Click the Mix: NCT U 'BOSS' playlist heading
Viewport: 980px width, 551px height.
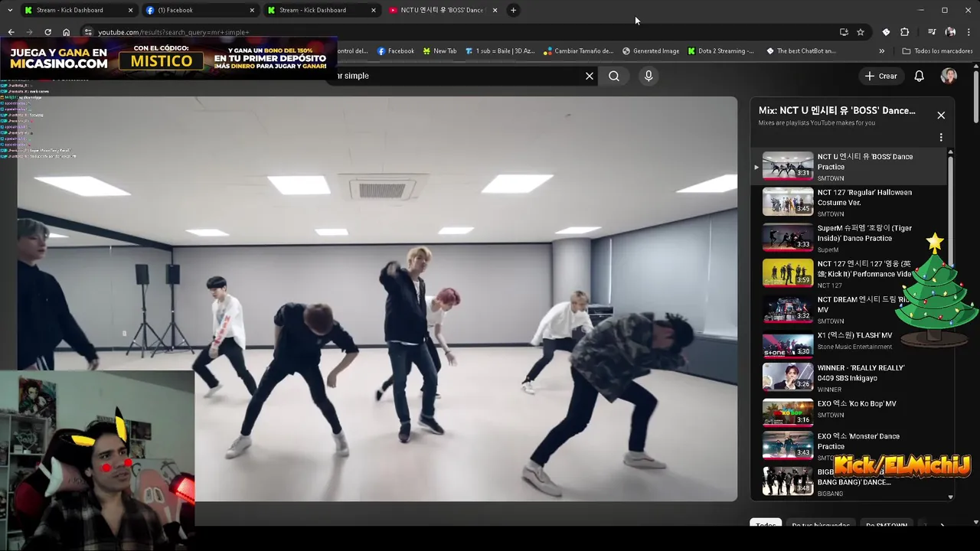pos(837,110)
